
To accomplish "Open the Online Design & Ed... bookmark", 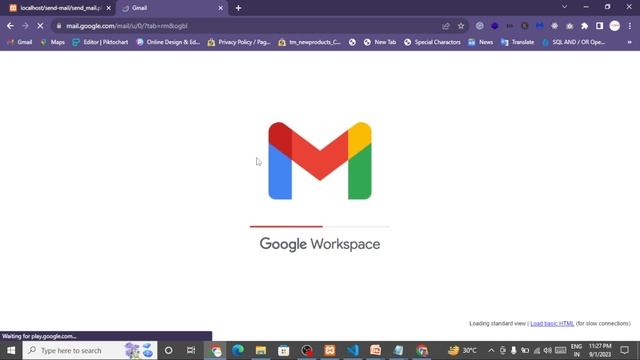I will click(x=169, y=42).
